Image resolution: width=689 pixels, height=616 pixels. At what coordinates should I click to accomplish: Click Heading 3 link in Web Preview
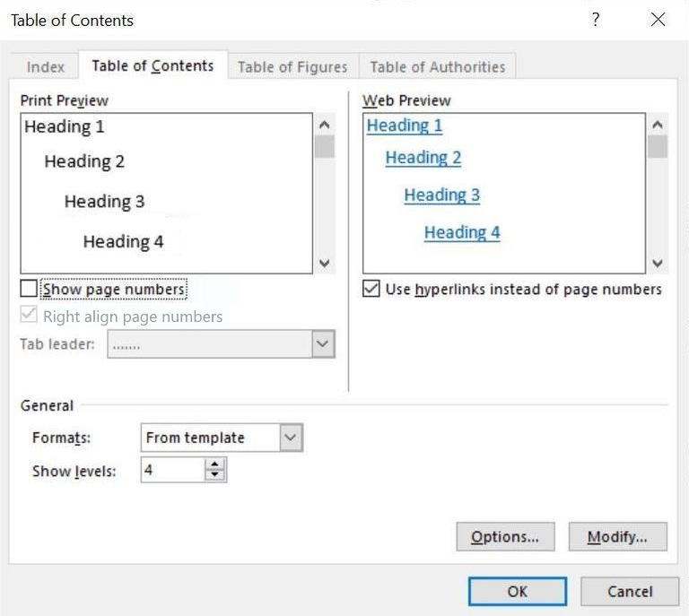point(442,195)
